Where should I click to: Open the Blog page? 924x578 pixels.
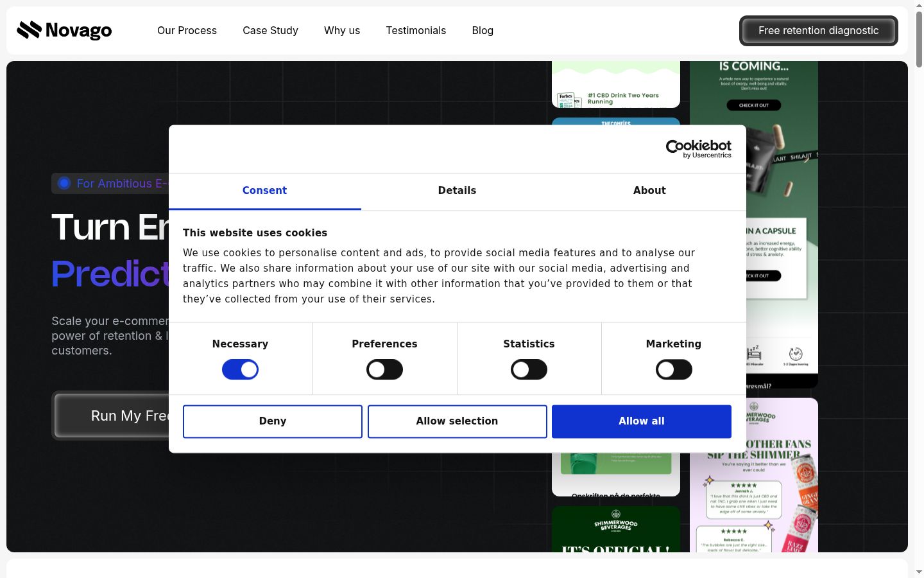(x=483, y=30)
